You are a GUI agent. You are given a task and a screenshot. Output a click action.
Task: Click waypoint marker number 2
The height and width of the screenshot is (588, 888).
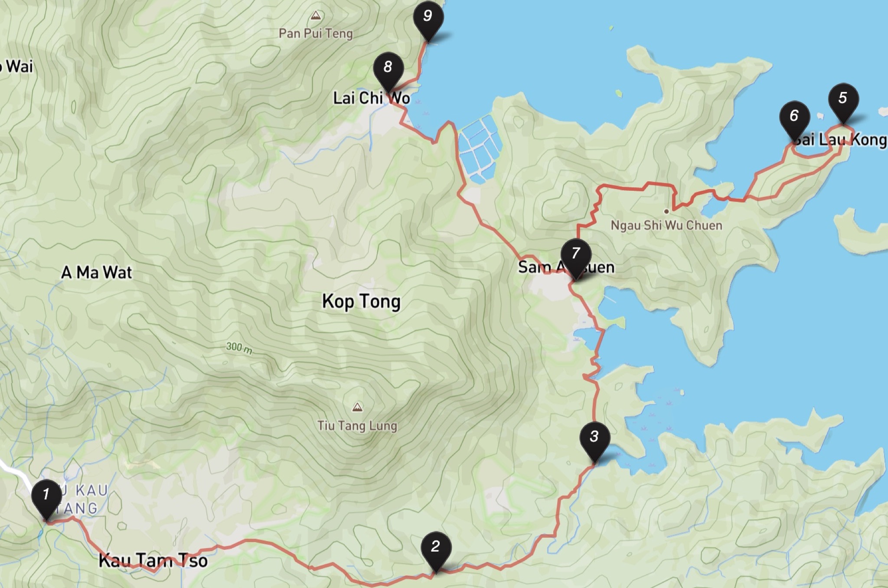[436, 550]
